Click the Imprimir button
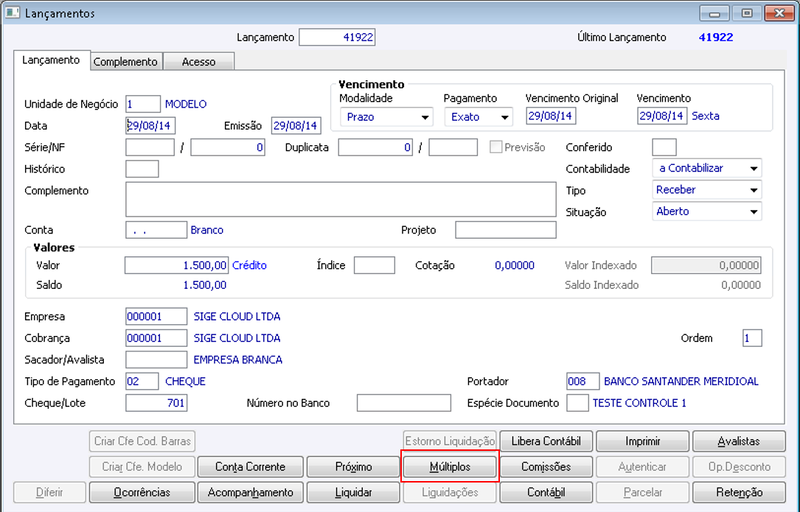The width and height of the screenshot is (800, 512). click(x=642, y=441)
